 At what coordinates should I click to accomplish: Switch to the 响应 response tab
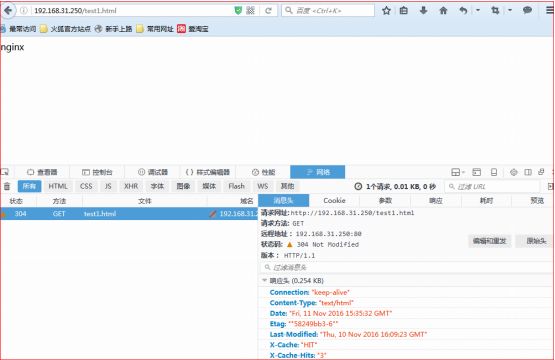point(436,201)
